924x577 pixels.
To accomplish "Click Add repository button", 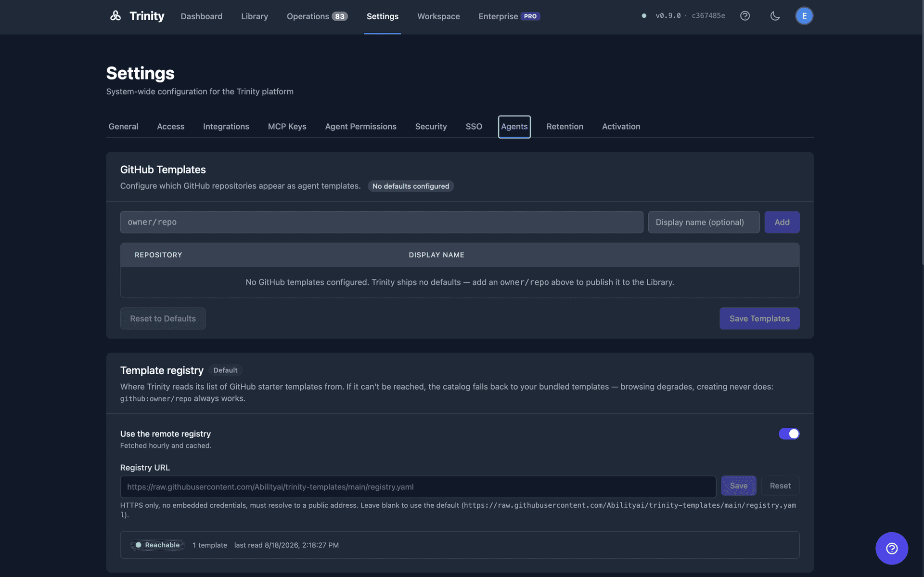I will [782, 222].
